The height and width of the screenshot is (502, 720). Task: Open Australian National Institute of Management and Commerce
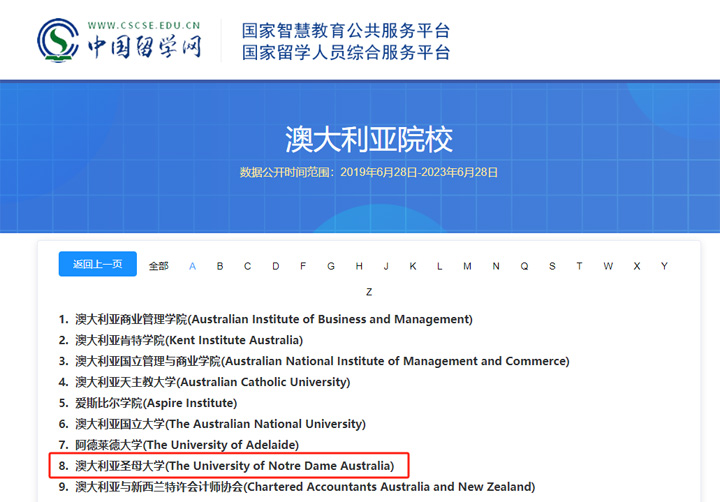point(322,361)
